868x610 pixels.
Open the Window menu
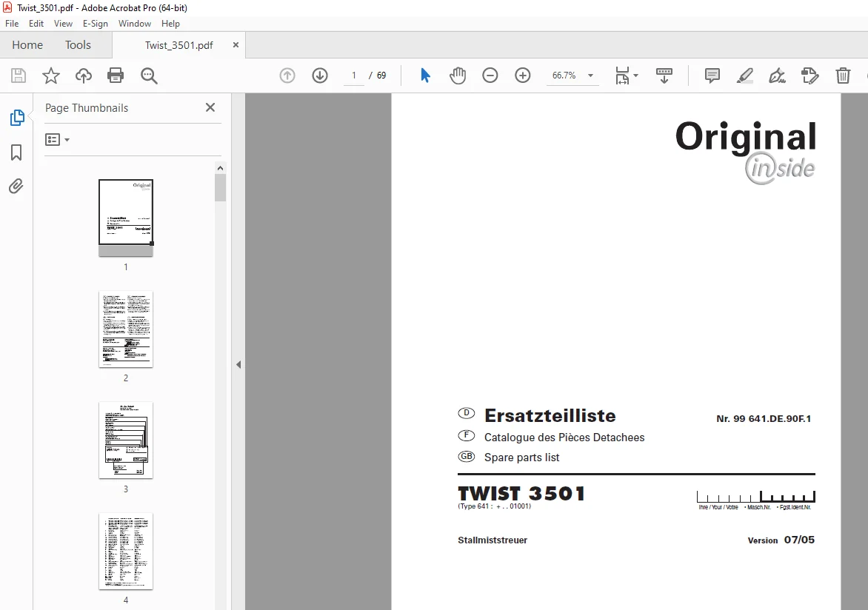pos(135,23)
